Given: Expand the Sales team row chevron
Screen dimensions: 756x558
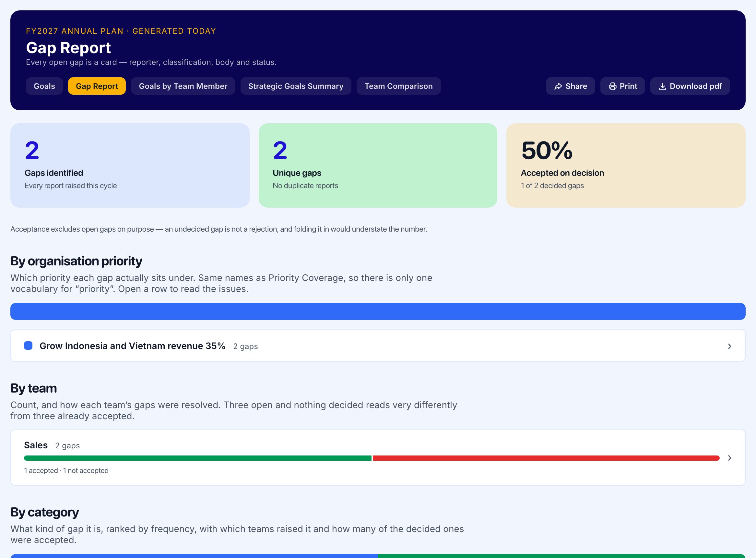Looking at the screenshot, I should [729, 458].
